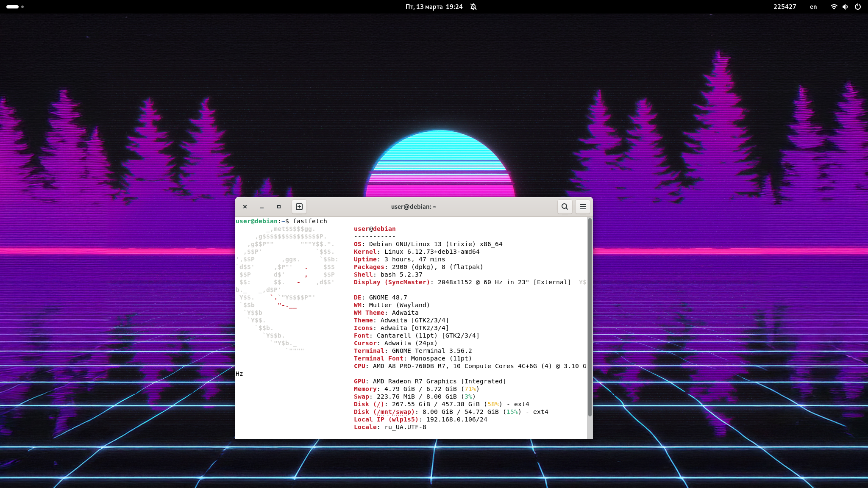Viewport: 868px width, 488px height.
Task: Click the notifications muted bell icon
Action: pos(473,7)
